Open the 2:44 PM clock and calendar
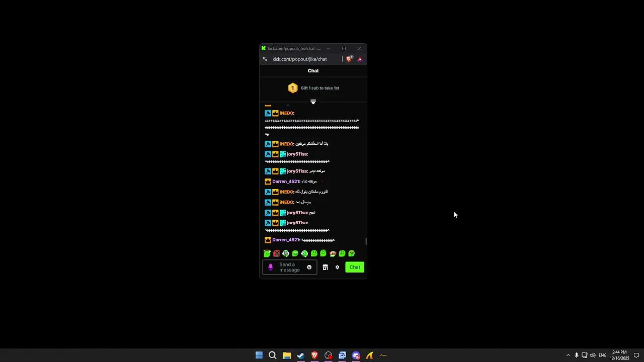 click(619, 355)
